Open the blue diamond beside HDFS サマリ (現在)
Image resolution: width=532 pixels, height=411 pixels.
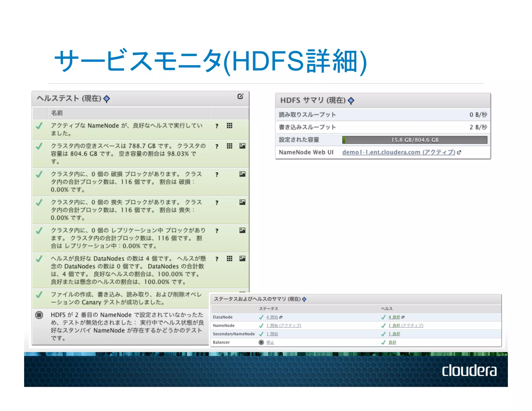(351, 101)
